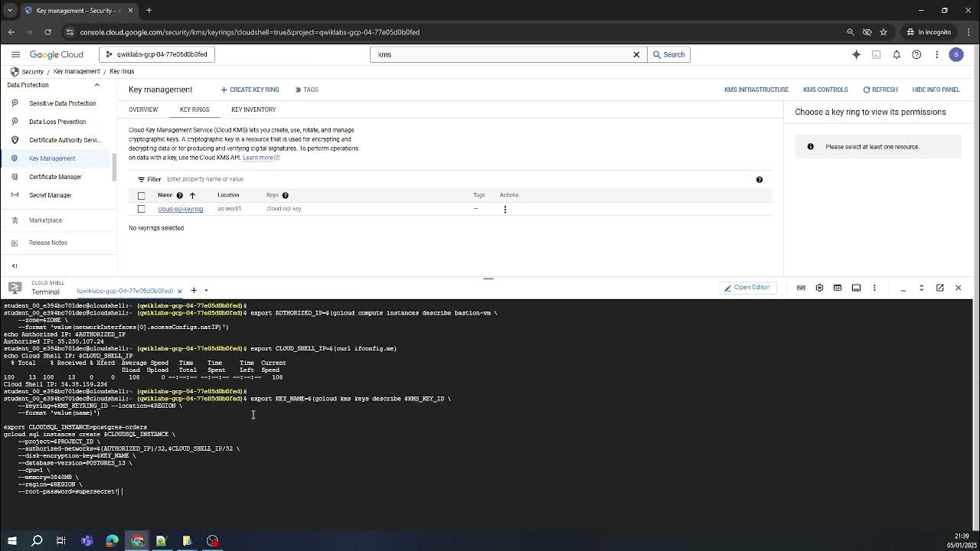Hide the info panel
This screenshot has height=551, width=980.
pos(936,90)
